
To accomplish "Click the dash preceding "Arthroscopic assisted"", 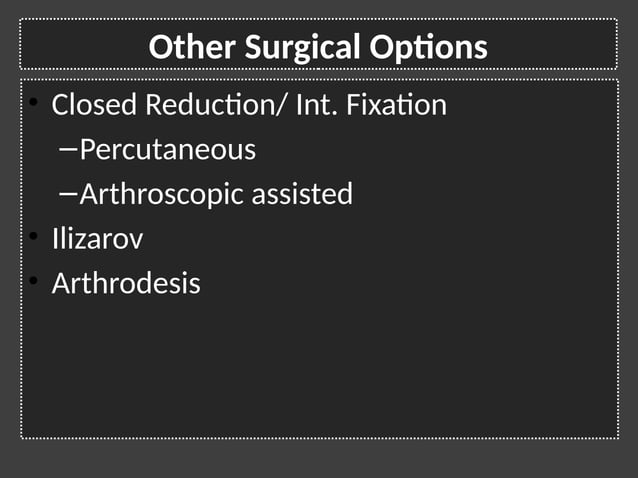I will 68,193.
